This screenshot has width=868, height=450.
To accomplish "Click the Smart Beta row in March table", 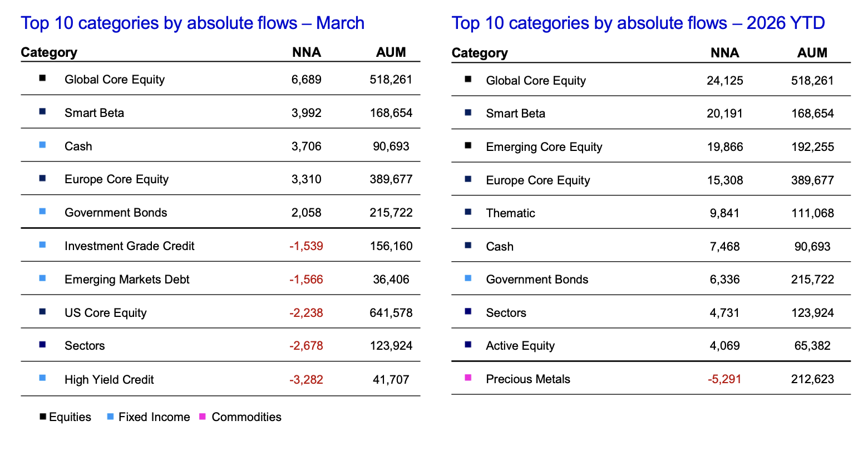I will point(220,112).
